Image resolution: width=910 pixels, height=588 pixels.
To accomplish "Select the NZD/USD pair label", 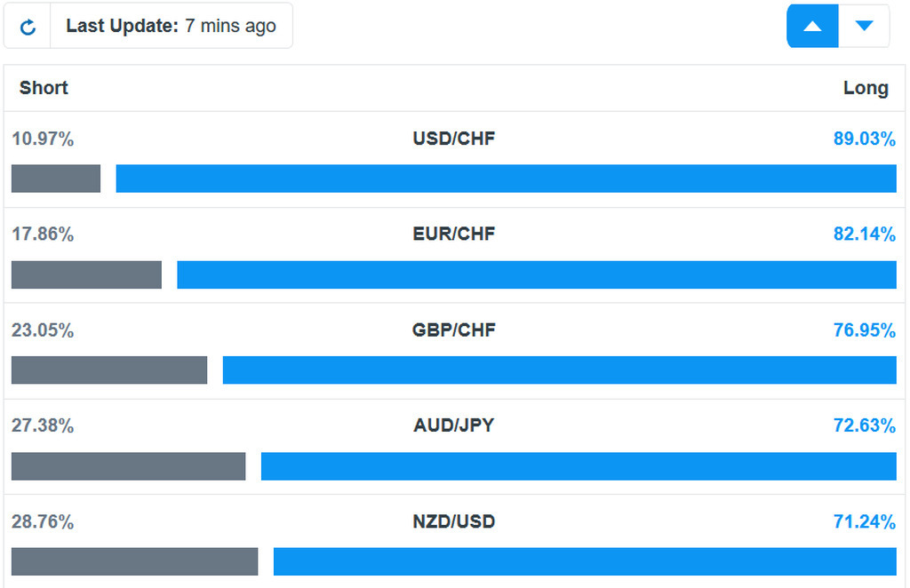I will [454, 521].
